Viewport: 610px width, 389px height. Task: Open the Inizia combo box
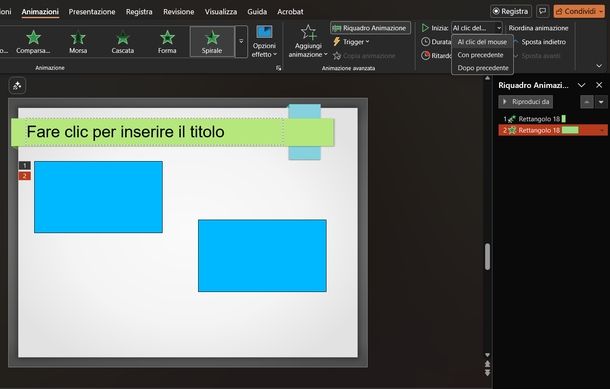point(477,28)
